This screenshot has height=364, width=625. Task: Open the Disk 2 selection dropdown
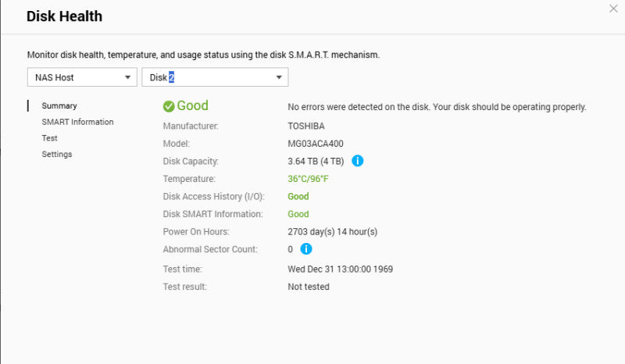(215, 77)
